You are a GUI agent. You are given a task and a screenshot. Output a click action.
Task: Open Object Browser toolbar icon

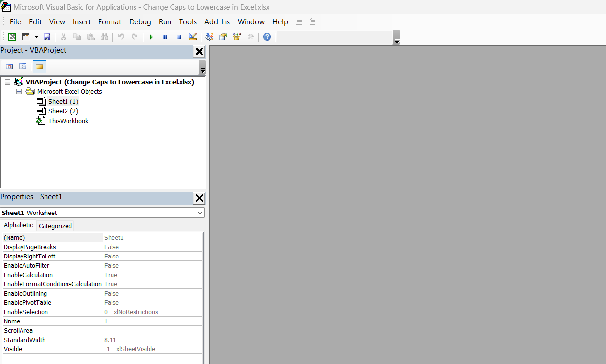pyautogui.click(x=237, y=37)
